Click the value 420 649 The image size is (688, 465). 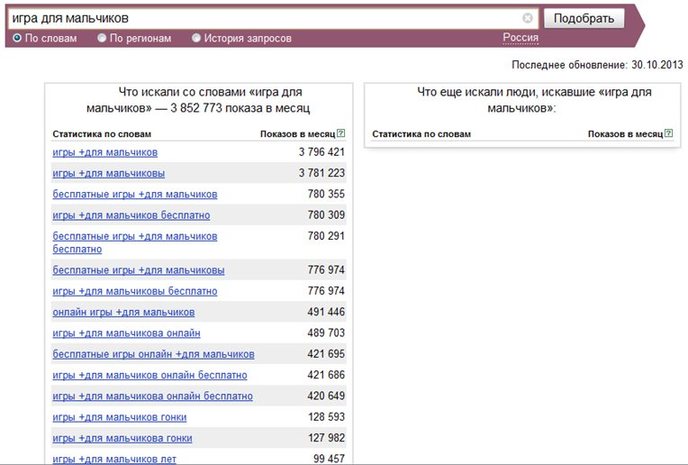(326, 396)
